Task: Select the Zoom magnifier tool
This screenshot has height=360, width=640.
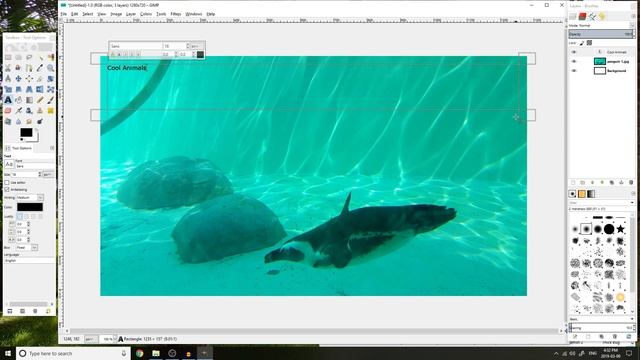Action: tap(51, 68)
